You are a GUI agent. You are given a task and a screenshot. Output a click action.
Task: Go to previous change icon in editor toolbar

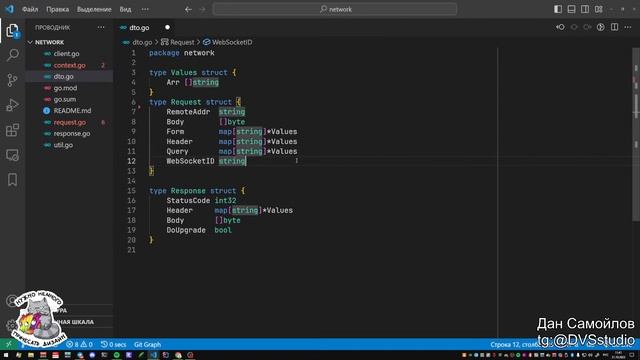pos(560,27)
